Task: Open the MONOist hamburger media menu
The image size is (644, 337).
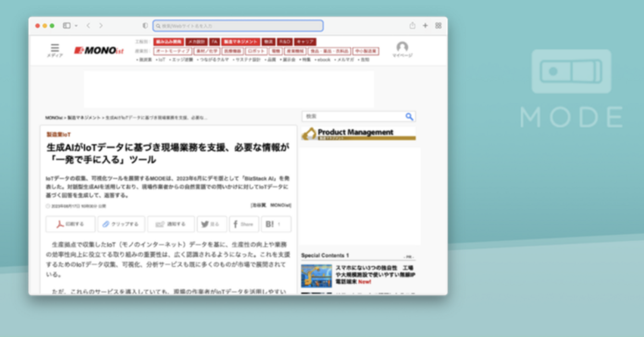Action: point(55,49)
